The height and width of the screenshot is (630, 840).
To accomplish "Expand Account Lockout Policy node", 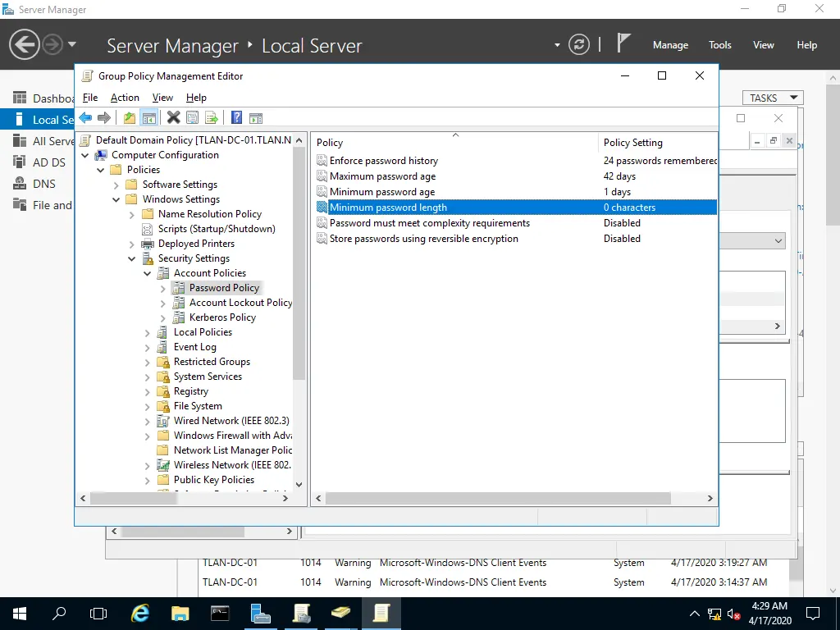I will click(x=163, y=303).
